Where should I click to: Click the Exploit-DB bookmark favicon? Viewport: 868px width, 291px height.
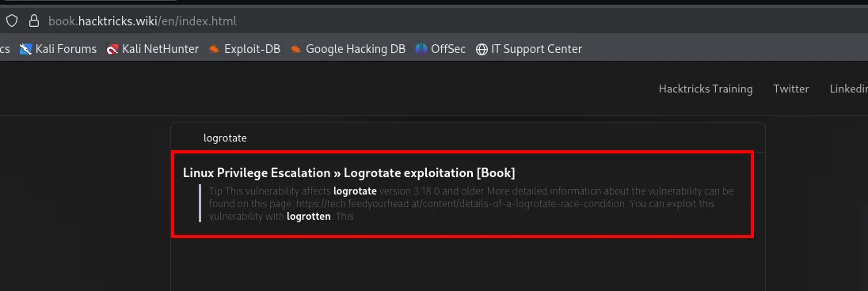[215, 49]
